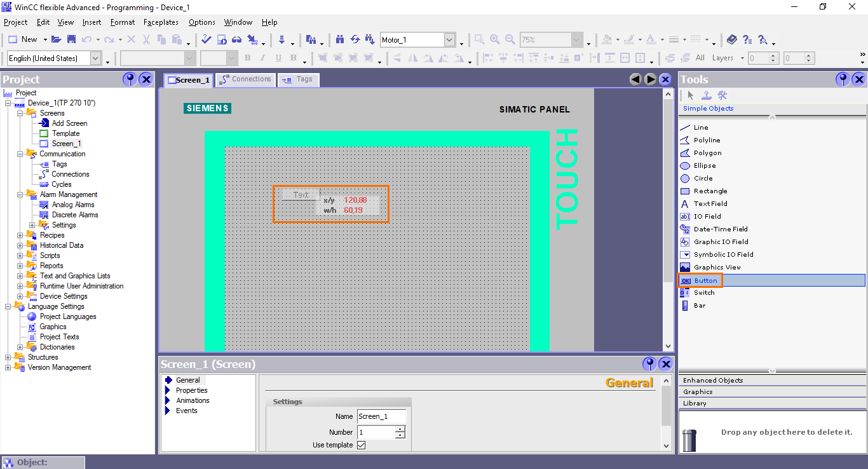Viewport: 868px width, 469px height.
Task: Open the Layers dropdown arrow
Action: click(741, 58)
